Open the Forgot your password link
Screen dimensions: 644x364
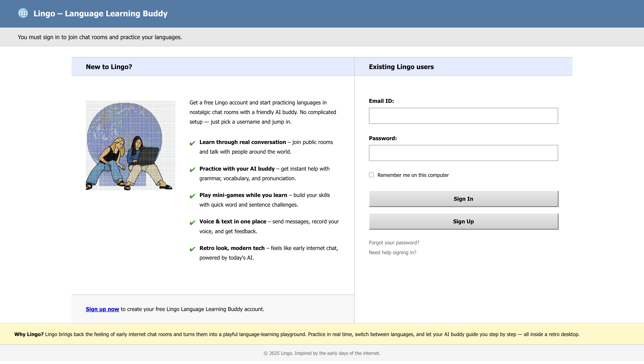pyautogui.click(x=394, y=243)
